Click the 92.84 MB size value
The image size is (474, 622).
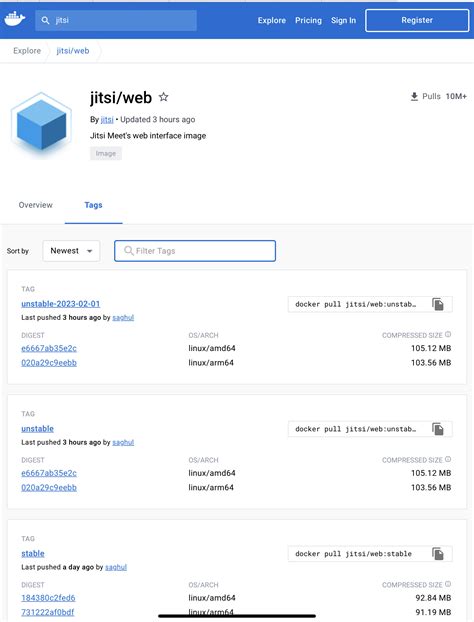click(x=433, y=598)
